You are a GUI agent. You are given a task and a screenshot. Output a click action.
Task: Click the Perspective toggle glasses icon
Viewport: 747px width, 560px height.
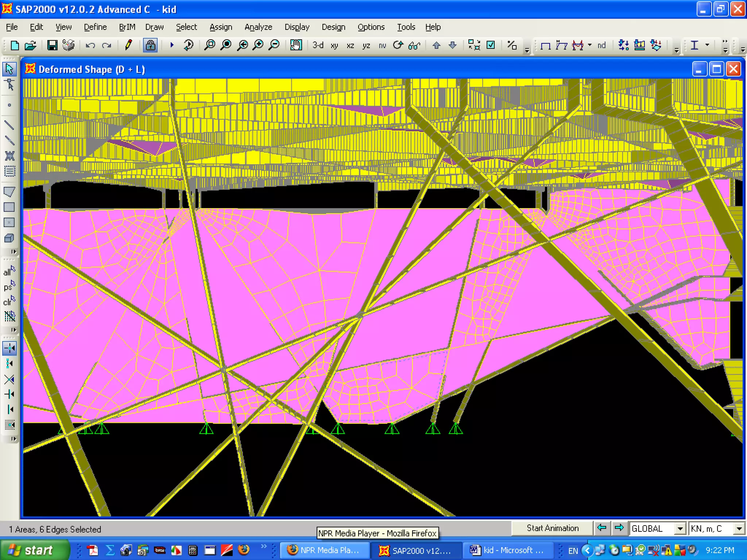point(414,45)
